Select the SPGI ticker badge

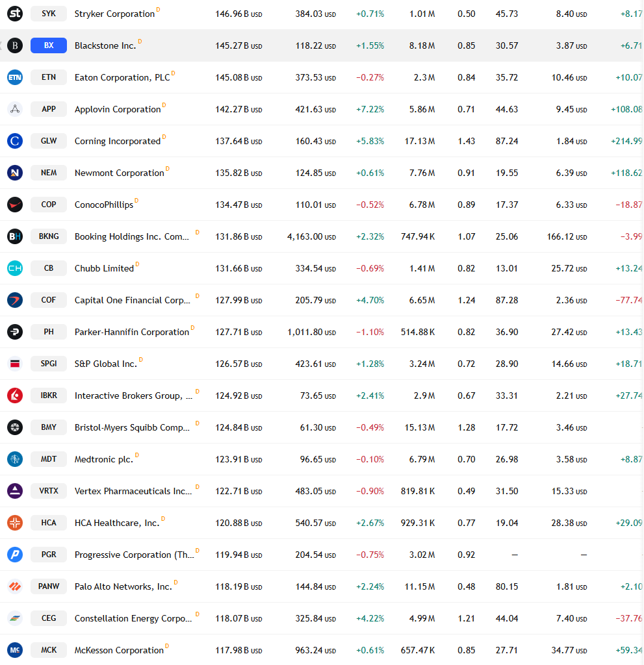tap(49, 364)
